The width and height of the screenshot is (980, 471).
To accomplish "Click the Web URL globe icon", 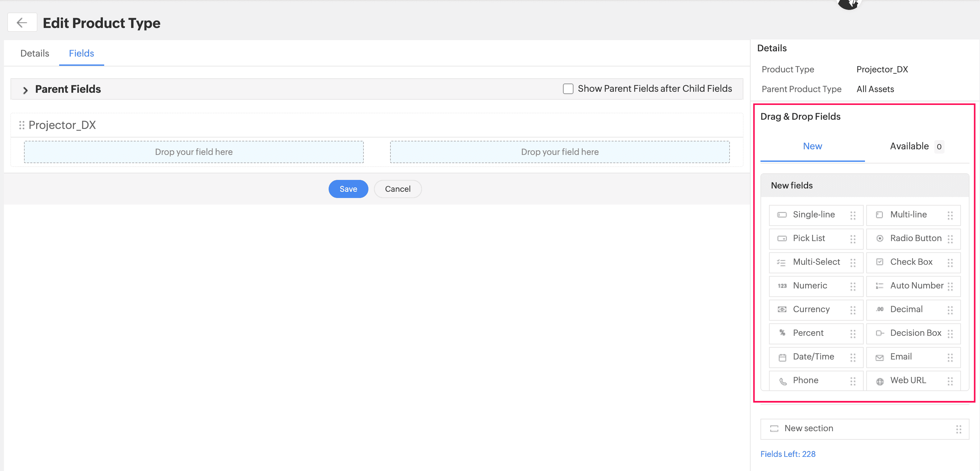I will point(879,381).
